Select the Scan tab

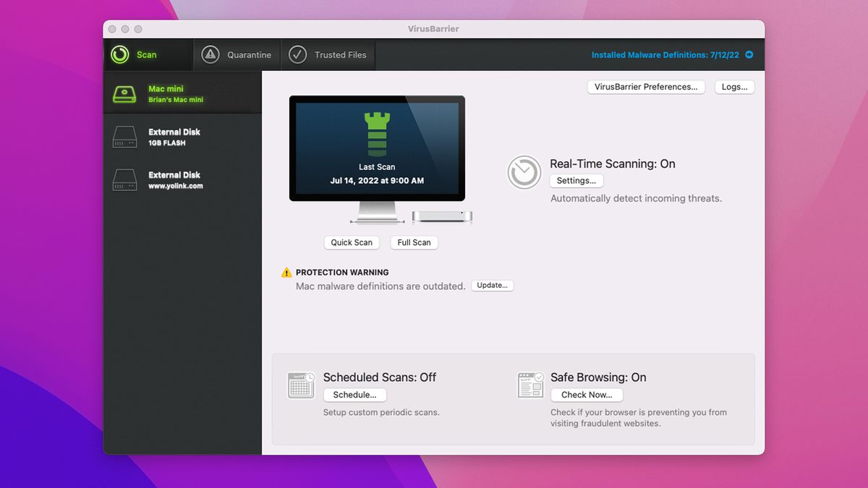coord(147,54)
